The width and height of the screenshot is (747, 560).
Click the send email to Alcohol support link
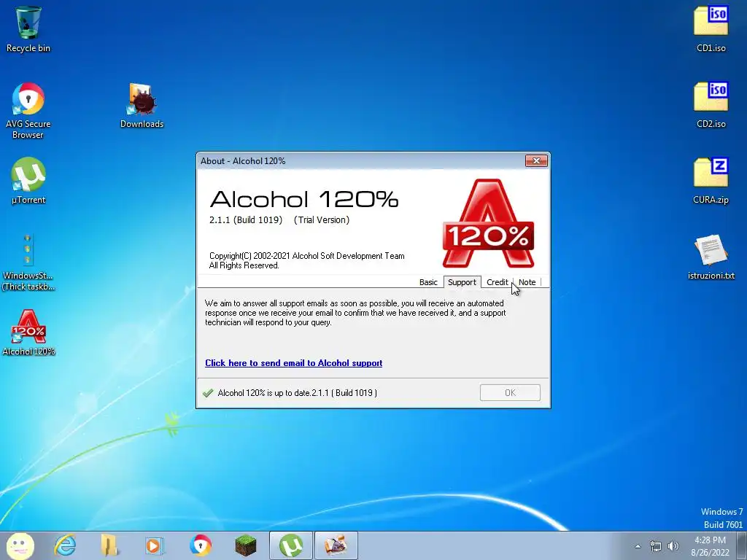click(x=293, y=363)
